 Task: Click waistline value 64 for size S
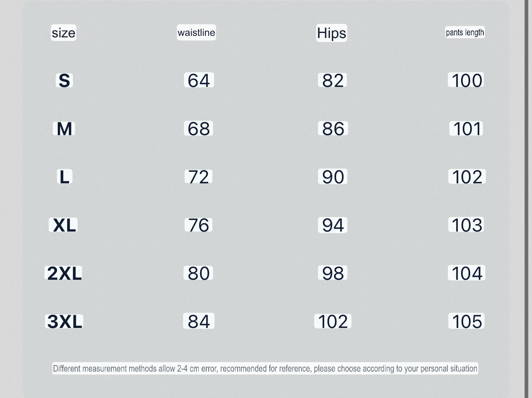[199, 80]
